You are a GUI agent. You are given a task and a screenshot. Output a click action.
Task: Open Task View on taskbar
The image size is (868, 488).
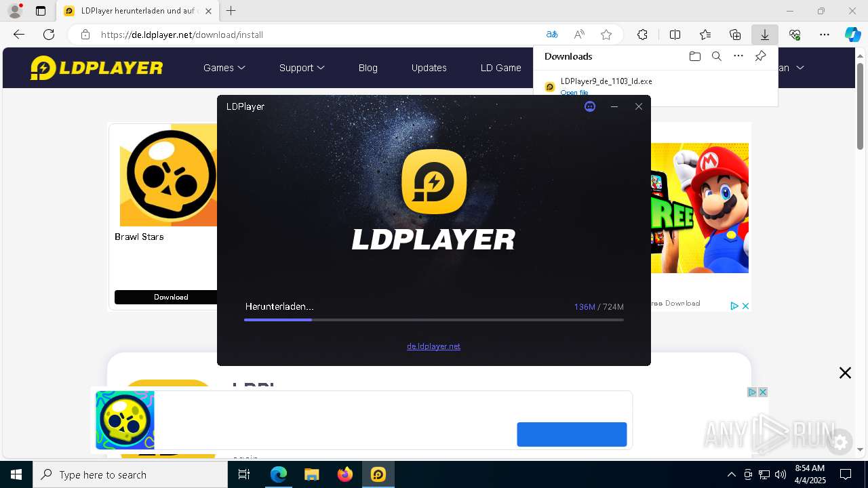click(244, 474)
